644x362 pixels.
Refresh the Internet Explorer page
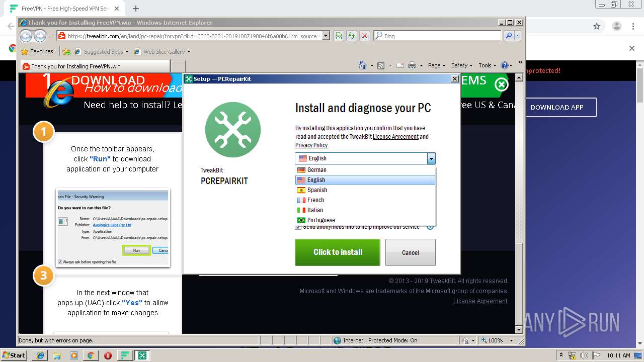tap(351, 36)
